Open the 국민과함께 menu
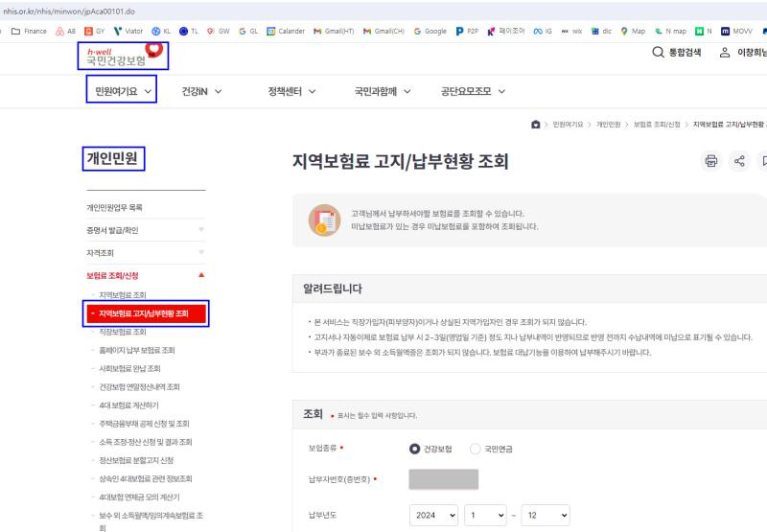 (382, 91)
